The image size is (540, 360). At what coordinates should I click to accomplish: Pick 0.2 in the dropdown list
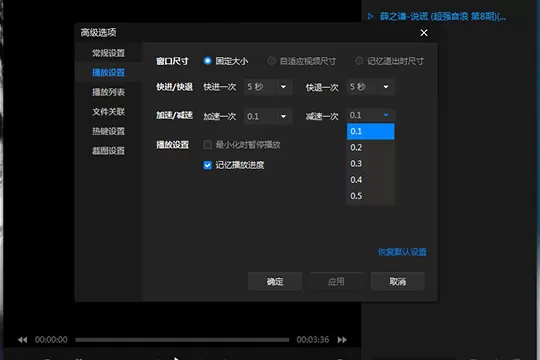pos(371,147)
